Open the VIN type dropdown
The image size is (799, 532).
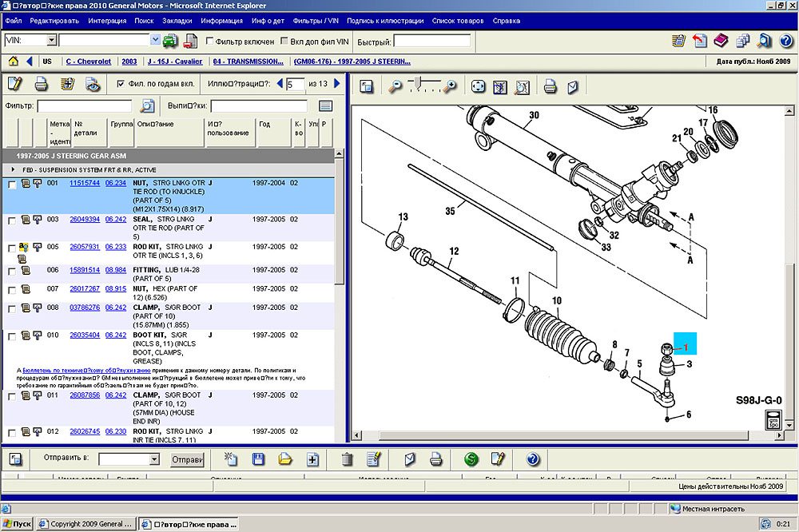[52, 40]
